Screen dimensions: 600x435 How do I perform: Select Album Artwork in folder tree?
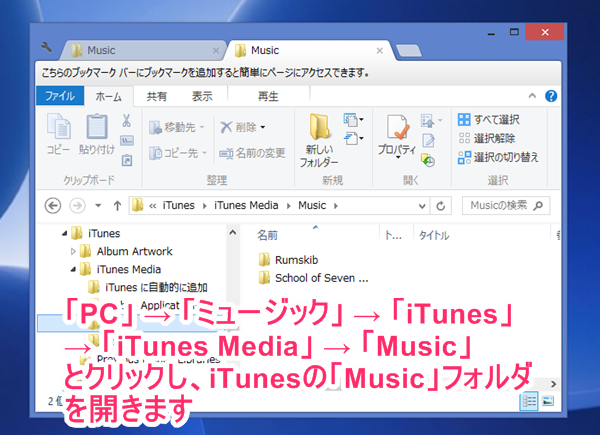[x=134, y=251]
